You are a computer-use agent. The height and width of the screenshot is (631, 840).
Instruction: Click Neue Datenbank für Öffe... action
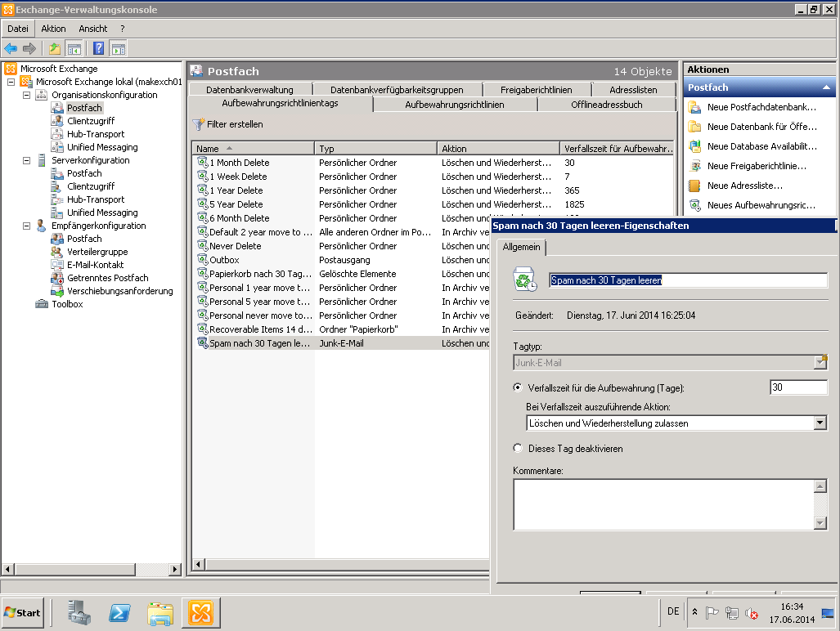pos(761,127)
